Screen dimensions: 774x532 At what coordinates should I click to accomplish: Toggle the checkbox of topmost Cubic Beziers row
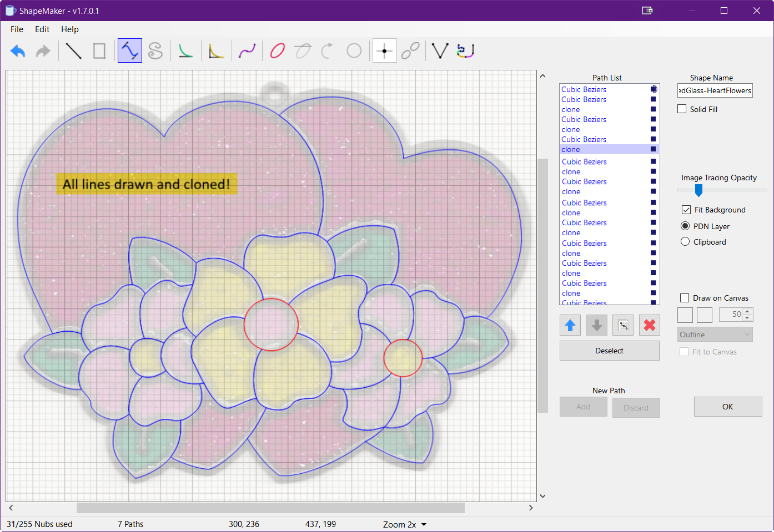tap(654, 89)
